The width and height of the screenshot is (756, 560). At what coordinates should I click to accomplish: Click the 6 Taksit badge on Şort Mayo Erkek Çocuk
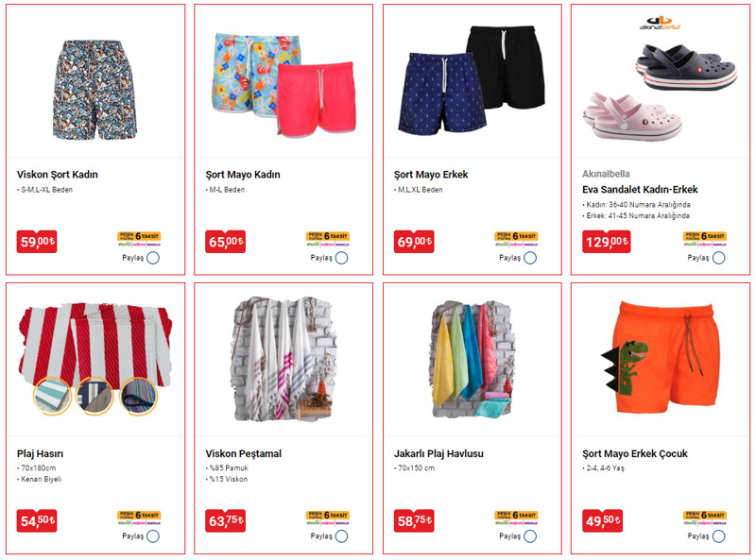(x=704, y=518)
